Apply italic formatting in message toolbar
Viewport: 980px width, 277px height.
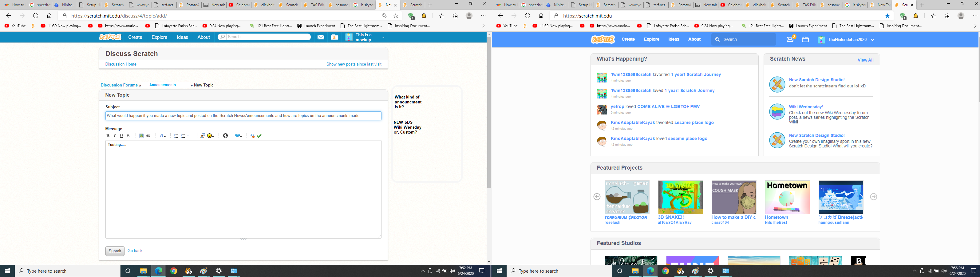tap(115, 136)
